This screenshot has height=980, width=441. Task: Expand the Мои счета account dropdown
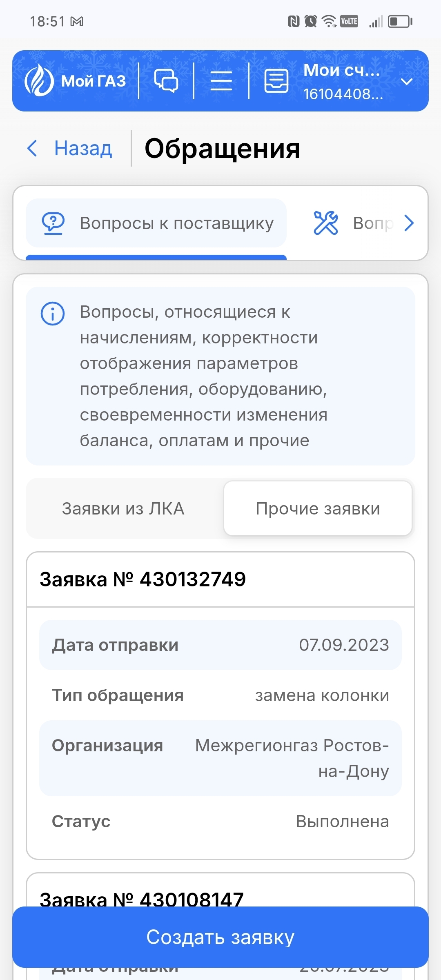[406, 82]
